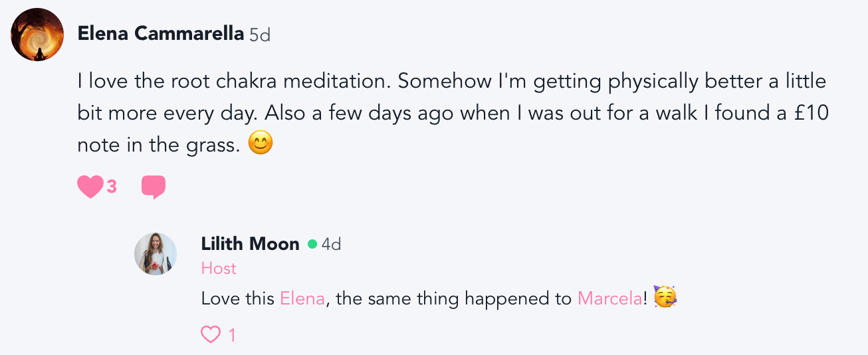Click the reply speech bubble icon
The width and height of the screenshot is (868, 355).
coord(154,187)
